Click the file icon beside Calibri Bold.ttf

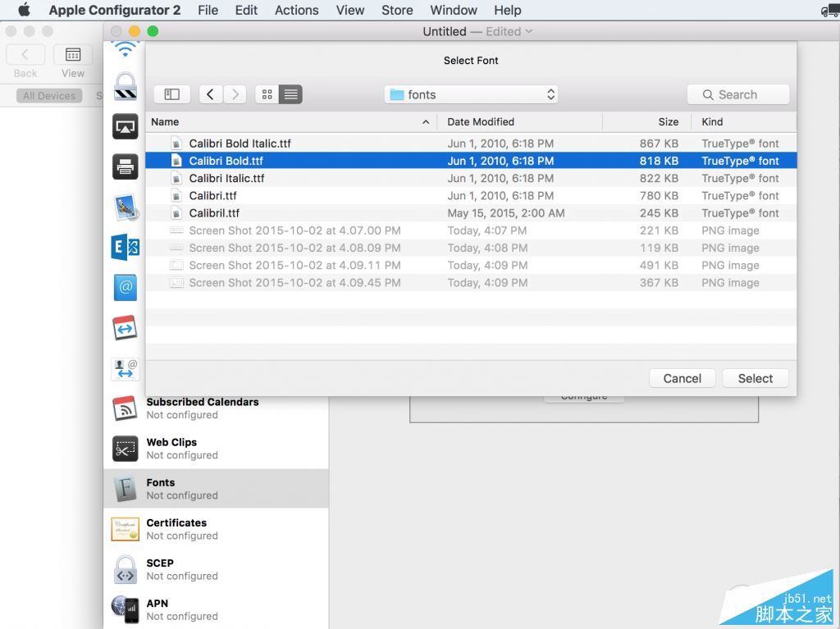click(x=176, y=161)
